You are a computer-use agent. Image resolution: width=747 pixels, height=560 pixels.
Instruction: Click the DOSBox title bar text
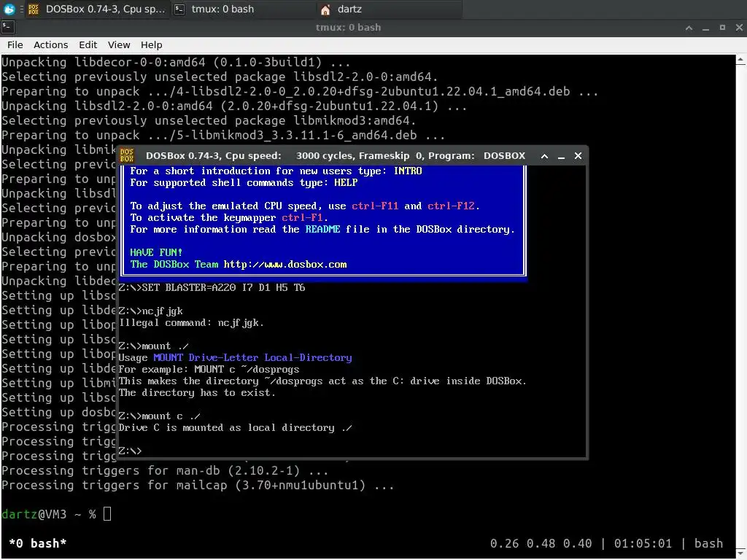point(336,156)
